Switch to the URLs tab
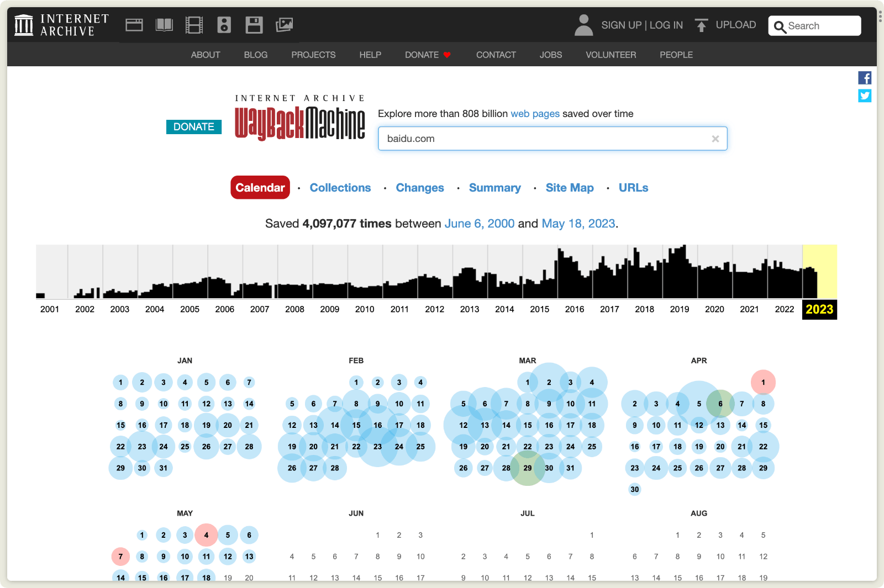The image size is (884, 588). coord(634,188)
